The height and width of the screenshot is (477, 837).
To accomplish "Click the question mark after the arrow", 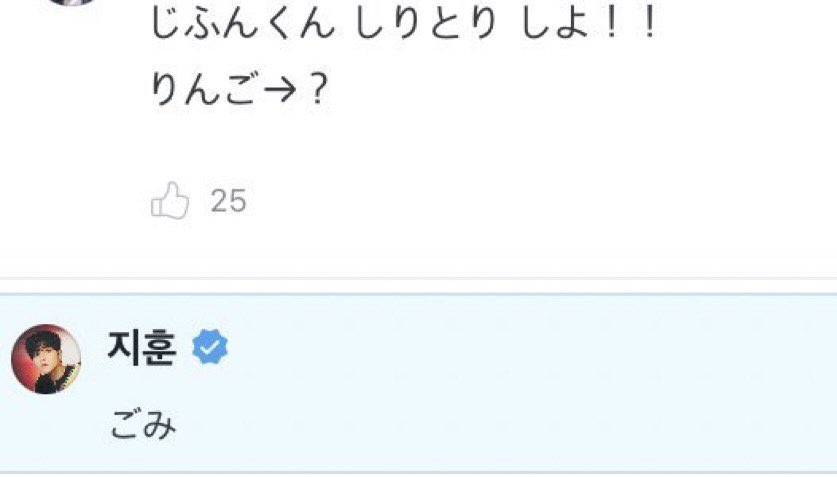I will 317,90.
